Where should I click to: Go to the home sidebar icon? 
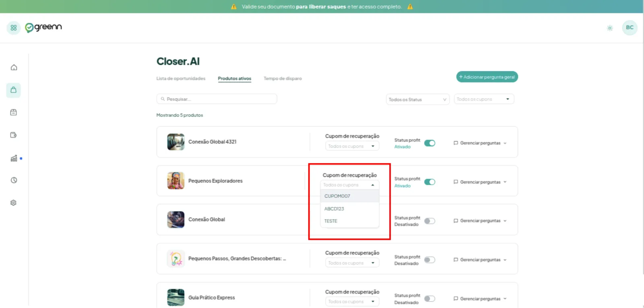(x=14, y=68)
